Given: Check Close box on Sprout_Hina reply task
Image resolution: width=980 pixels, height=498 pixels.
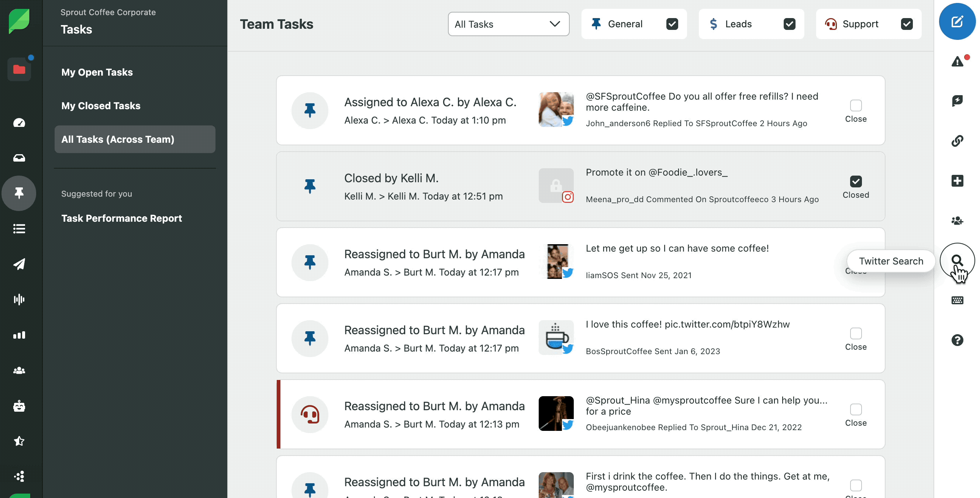Looking at the screenshot, I should pos(856,409).
